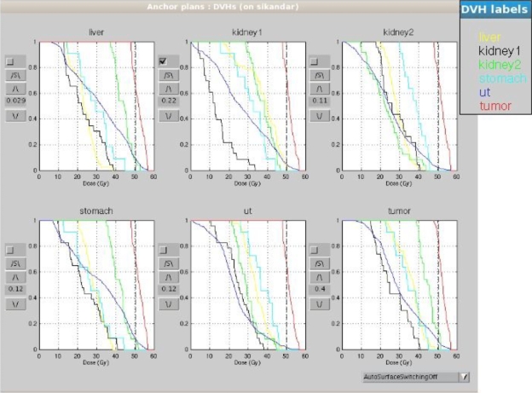Click inside the tumor DVH plot
This screenshot has width=532, height=393.
pos(399,285)
